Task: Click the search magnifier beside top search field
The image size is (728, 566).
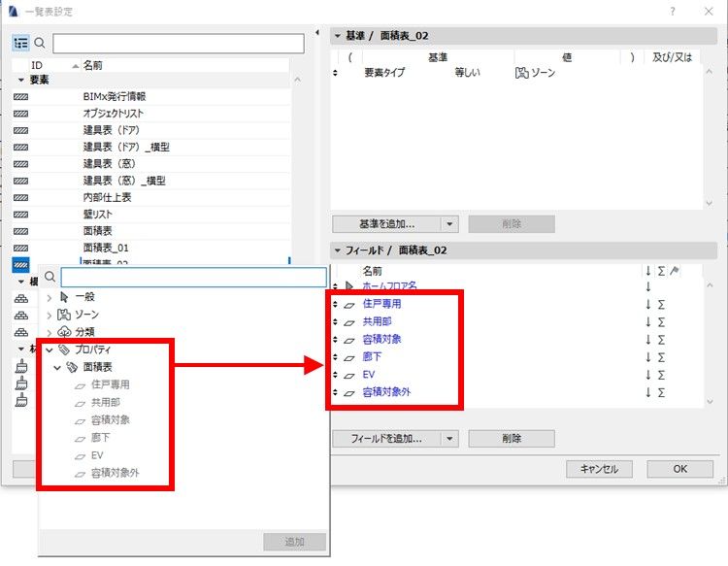Action: tap(40, 43)
